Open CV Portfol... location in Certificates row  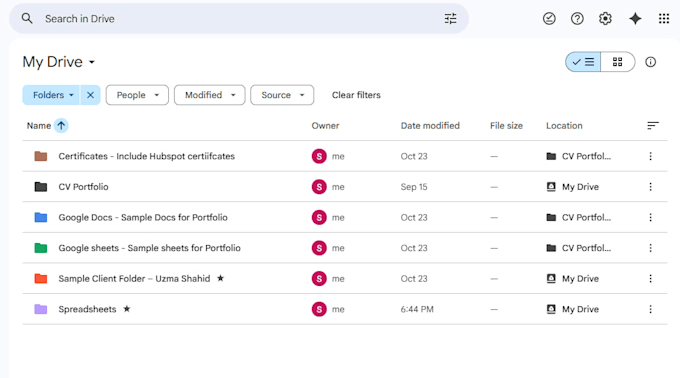pos(579,156)
